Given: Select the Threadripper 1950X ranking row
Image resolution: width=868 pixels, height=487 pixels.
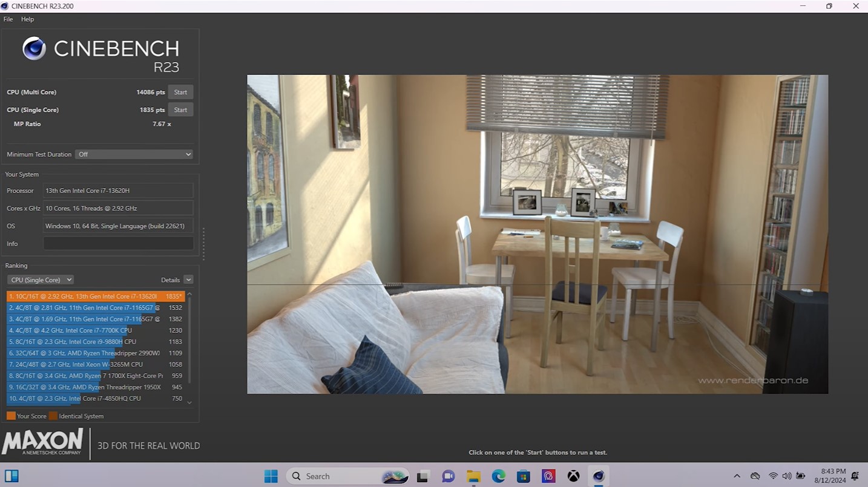Looking at the screenshot, I should pos(96,387).
